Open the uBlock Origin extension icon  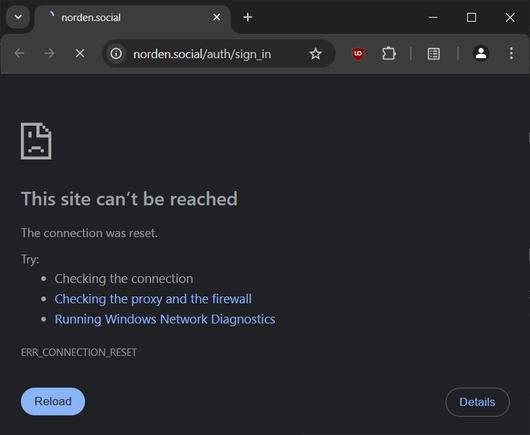(x=358, y=54)
